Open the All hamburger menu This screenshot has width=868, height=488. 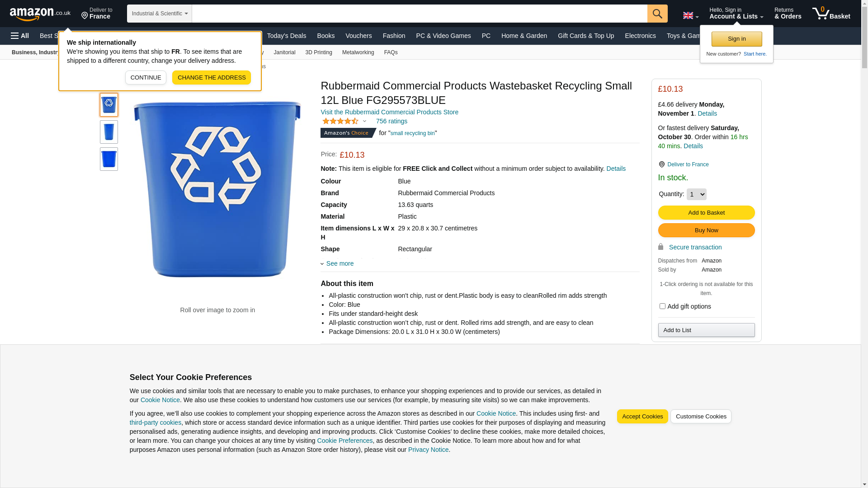click(x=20, y=36)
